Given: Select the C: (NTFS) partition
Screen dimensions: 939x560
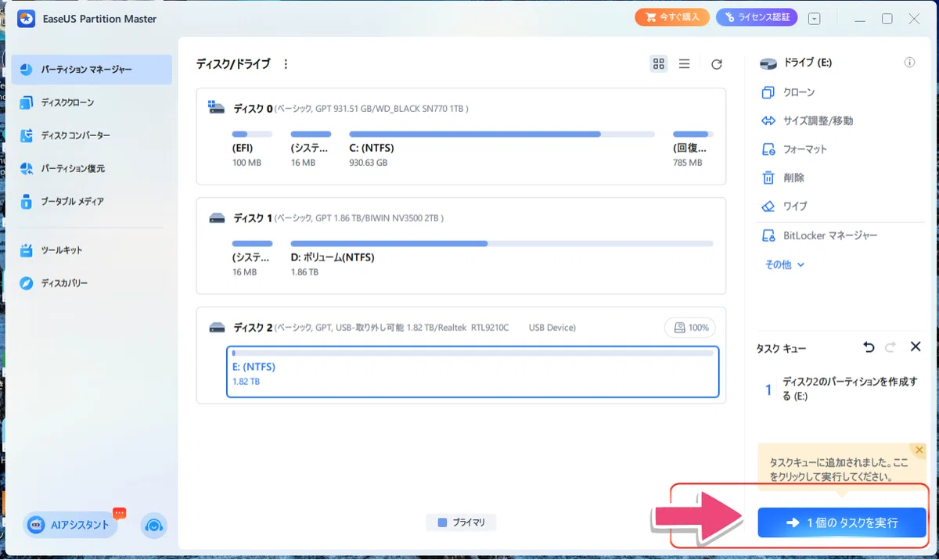Looking at the screenshot, I should click(502, 149).
